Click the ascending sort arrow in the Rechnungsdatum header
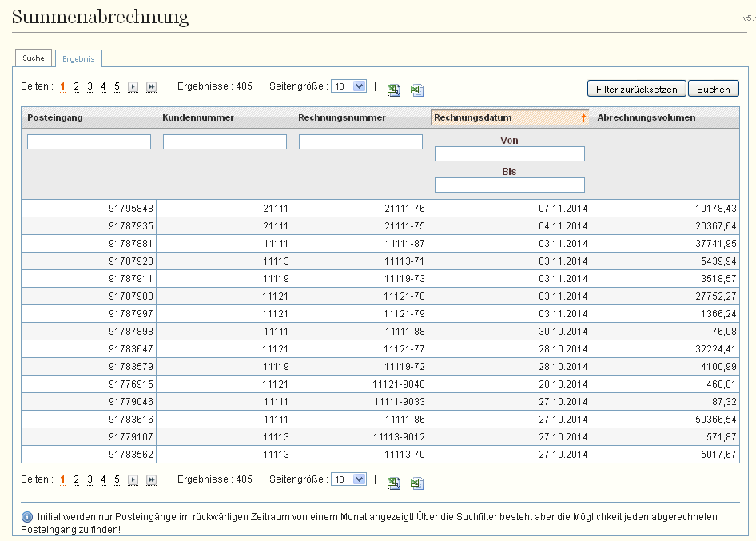Screen dimensions: 756x541 point(583,117)
